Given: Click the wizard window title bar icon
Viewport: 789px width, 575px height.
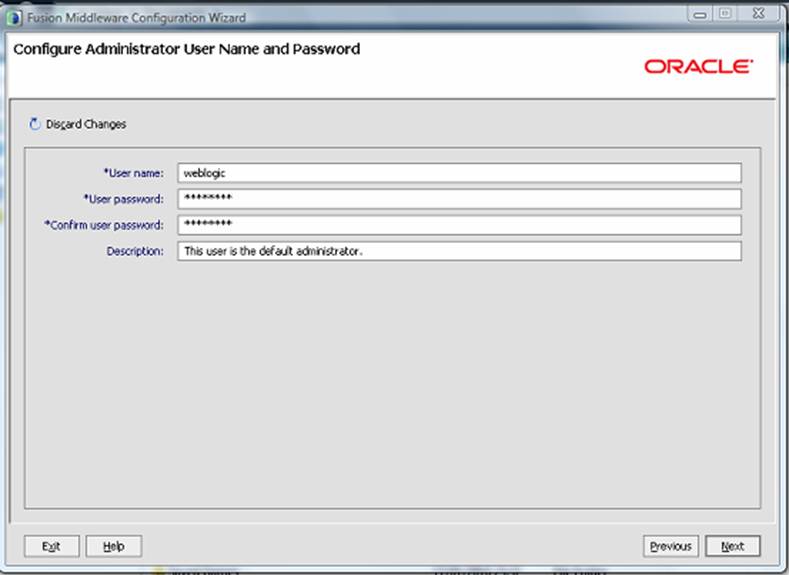Looking at the screenshot, I should click(14, 18).
